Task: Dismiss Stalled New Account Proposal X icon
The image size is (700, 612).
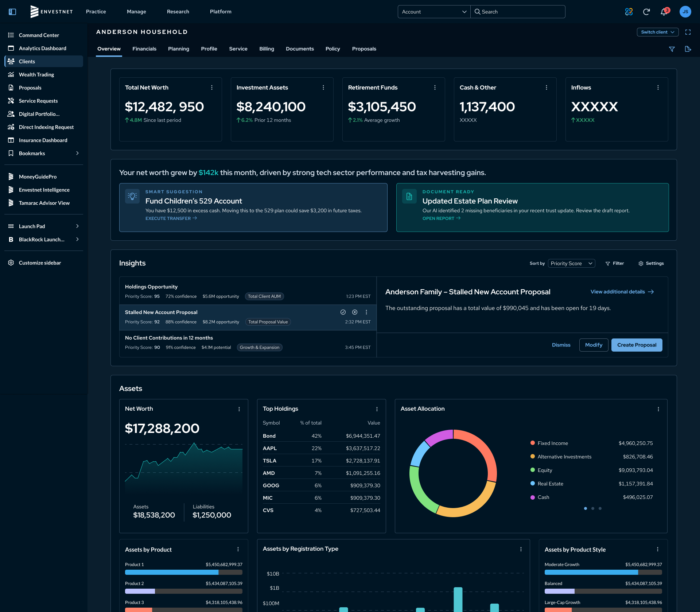Action: point(355,312)
